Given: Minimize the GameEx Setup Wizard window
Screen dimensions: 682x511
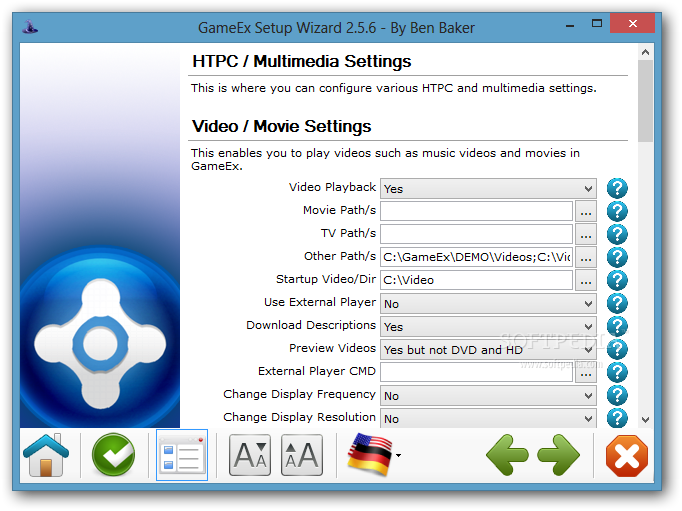Looking at the screenshot, I should click(570, 25).
